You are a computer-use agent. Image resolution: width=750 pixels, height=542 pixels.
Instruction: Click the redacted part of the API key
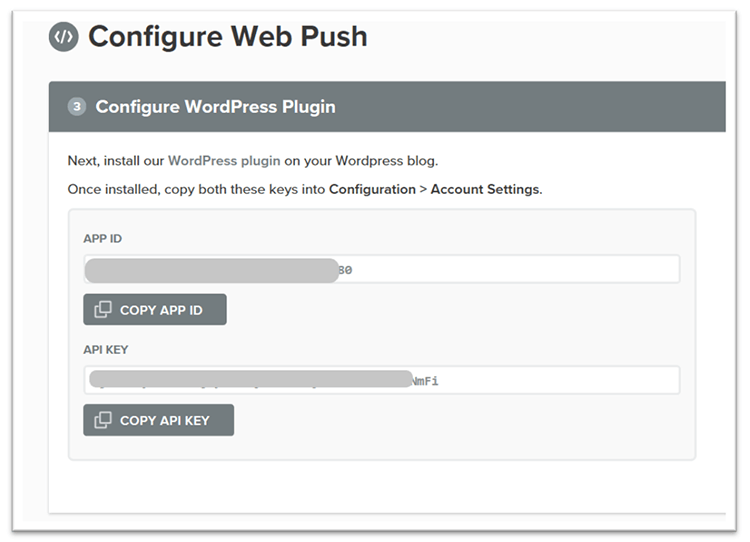tap(250, 379)
